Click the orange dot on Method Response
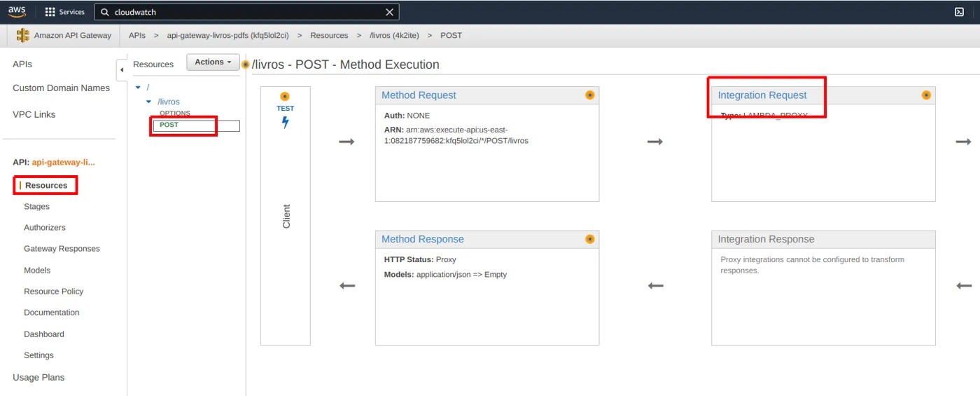Viewport: 980px width, 396px height. [589, 239]
